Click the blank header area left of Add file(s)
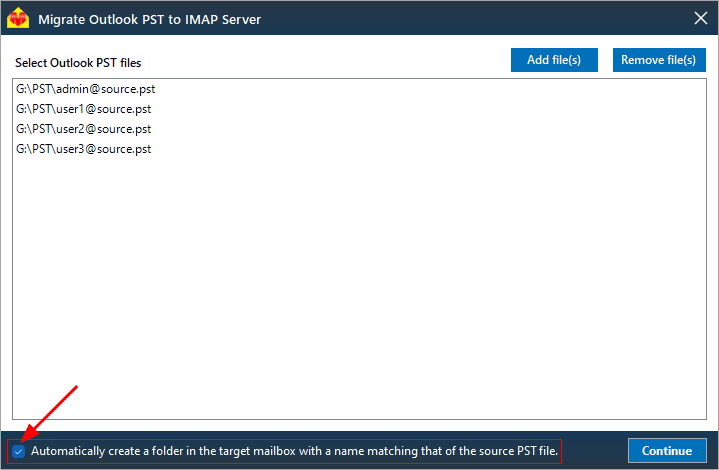Image resolution: width=719 pixels, height=470 pixels. 326,60
